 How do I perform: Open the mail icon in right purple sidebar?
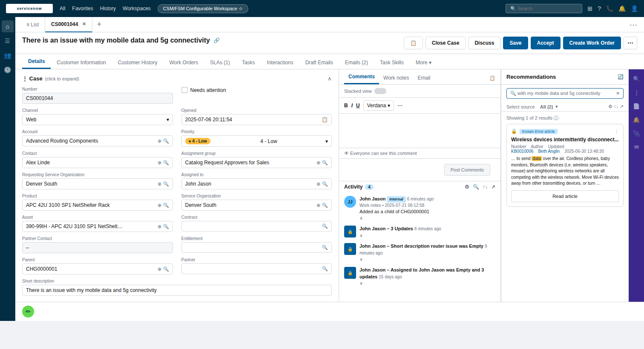coord(636,147)
